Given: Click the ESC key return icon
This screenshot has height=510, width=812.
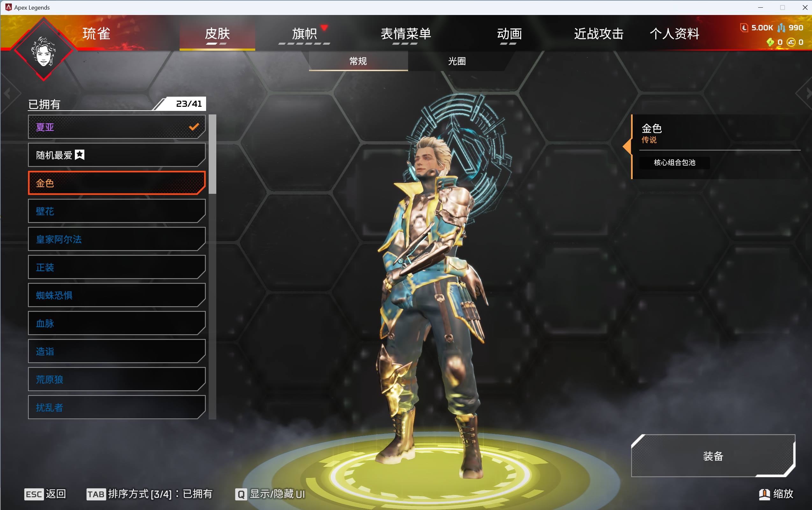Looking at the screenshot, I should point(34,494).
